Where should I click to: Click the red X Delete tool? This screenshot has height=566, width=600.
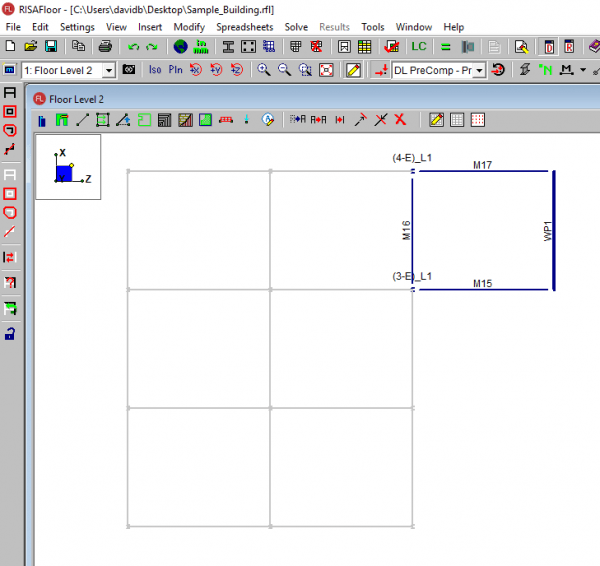400,120
